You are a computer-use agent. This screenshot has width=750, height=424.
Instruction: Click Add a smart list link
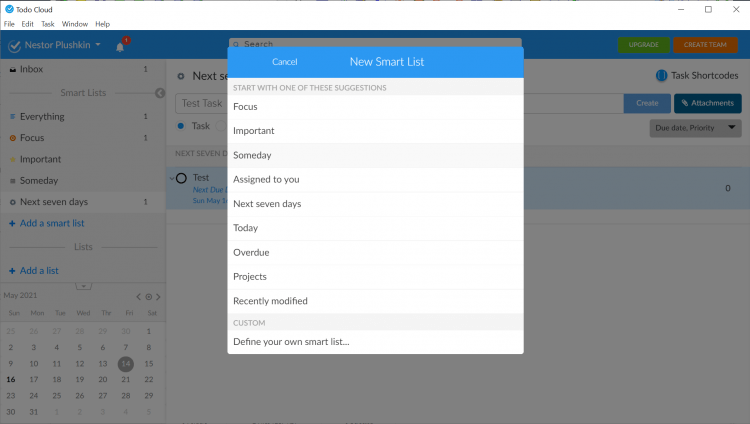point(52,223)
